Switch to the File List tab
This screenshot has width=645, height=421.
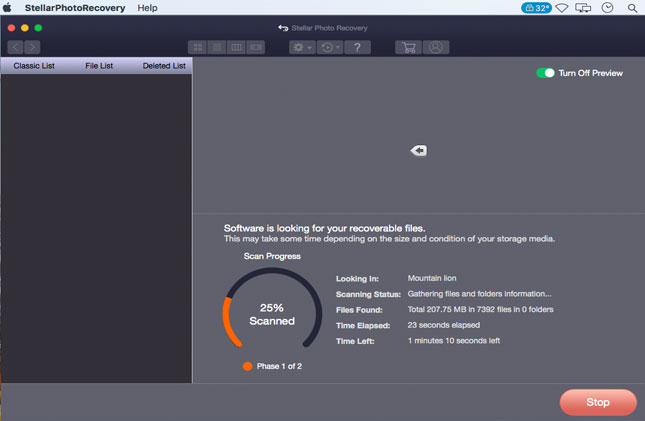(x=99, y=66)
